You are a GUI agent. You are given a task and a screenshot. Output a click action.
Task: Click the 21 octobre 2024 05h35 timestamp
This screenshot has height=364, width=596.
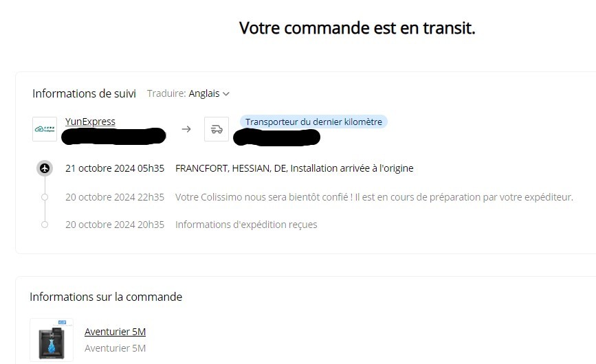(115, 168)
